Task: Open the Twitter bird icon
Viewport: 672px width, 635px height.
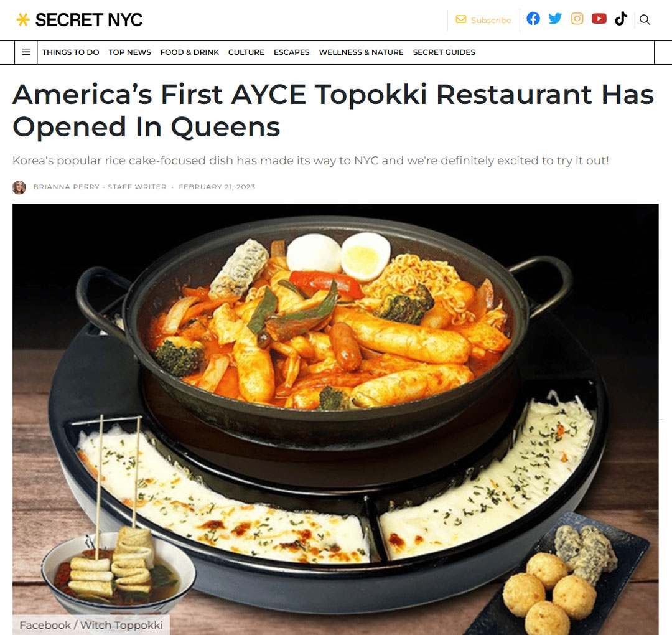Action: (x=555, y=19)
